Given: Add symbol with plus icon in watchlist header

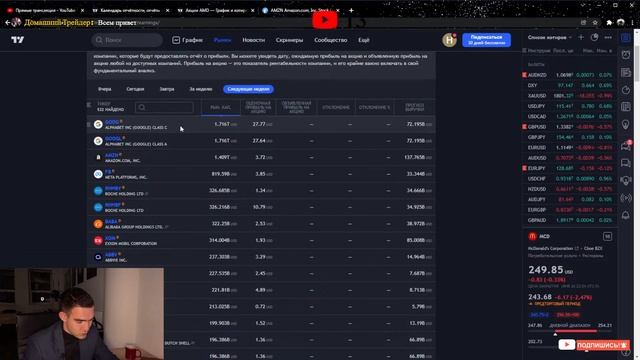Looking at the screenshot, I should [x=581, y=38].
